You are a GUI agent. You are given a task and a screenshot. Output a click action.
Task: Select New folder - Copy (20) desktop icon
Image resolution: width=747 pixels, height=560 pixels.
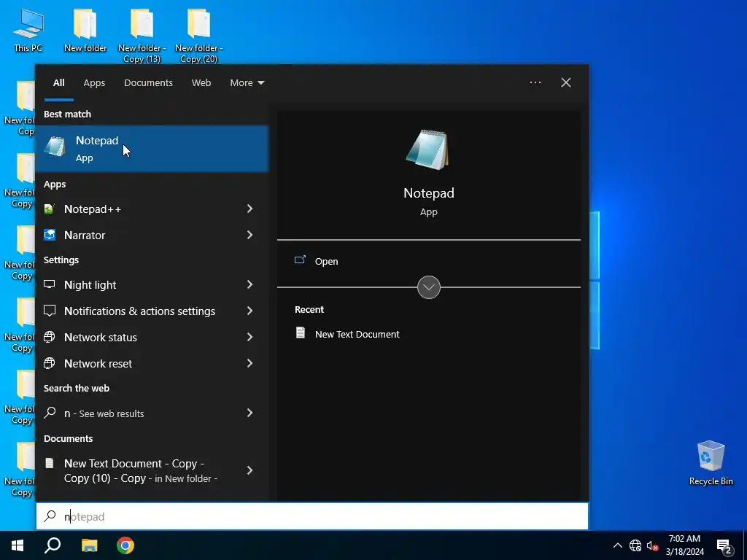[198, 36]
